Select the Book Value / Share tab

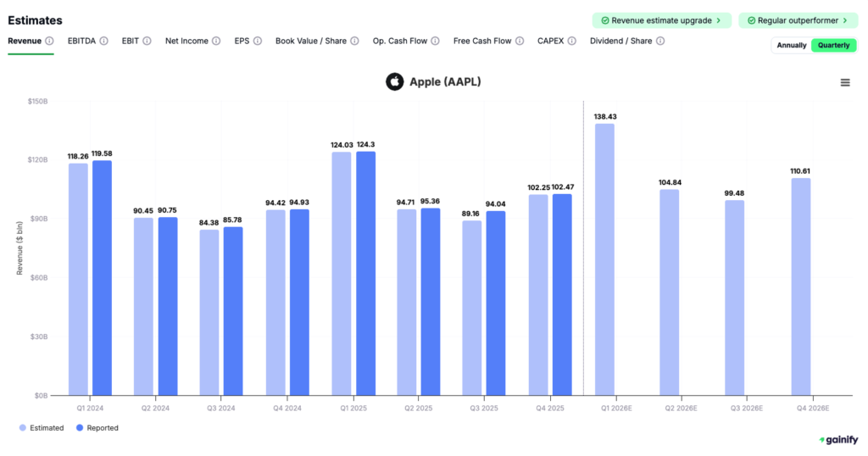311,41
